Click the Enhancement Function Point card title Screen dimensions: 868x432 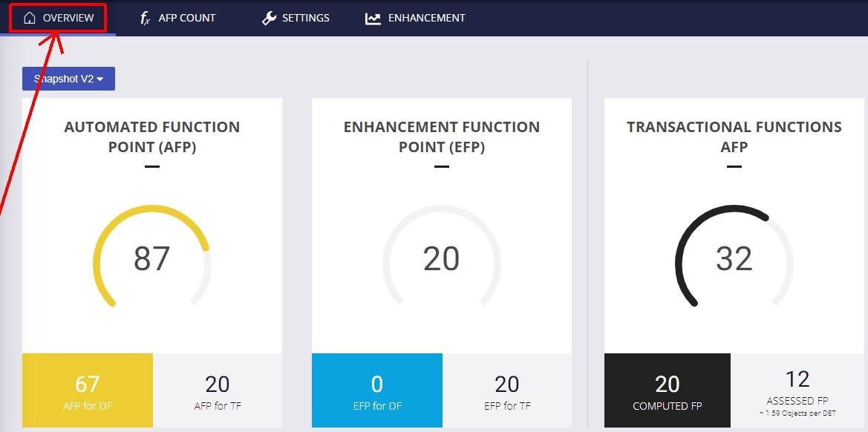coord(442,137)
